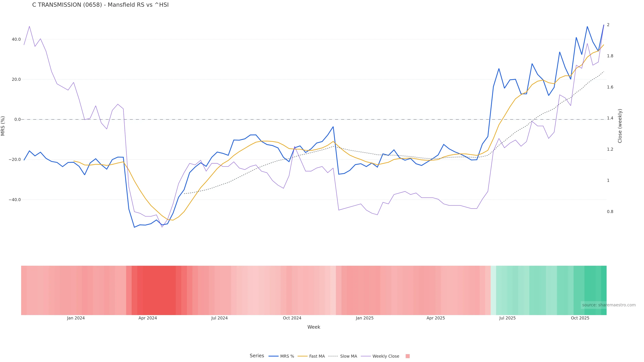
Task: Click the MRS (%) left axis title
Action: (x=3, y=126)
